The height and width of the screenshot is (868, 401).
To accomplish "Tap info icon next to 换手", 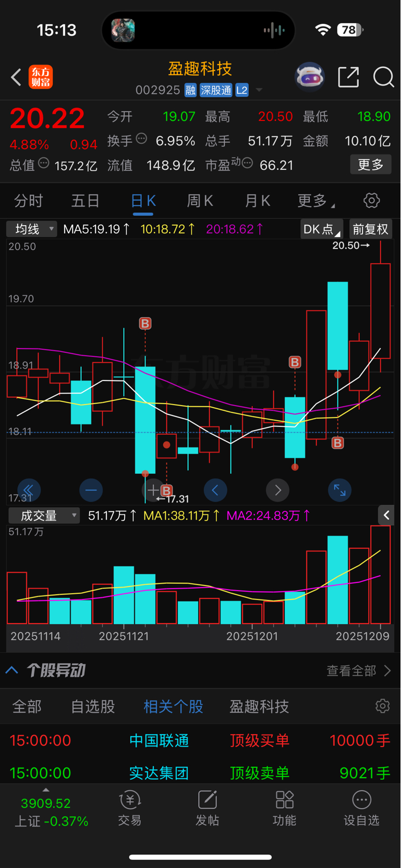I will (x=141, y=139).
